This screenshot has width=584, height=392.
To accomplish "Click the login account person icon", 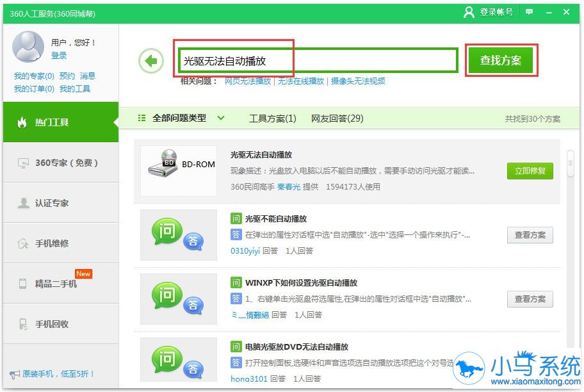I will [469, 12].
